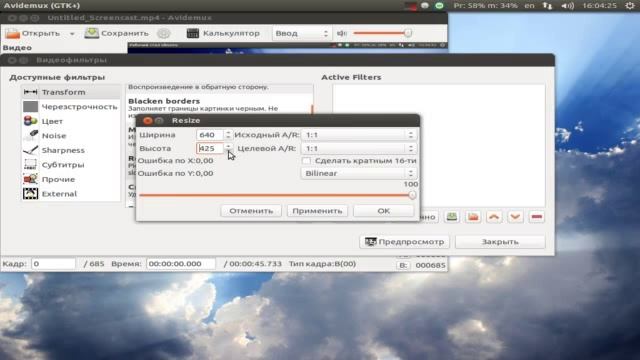
Task: Click the Active Filters list area
Action: 438,145
